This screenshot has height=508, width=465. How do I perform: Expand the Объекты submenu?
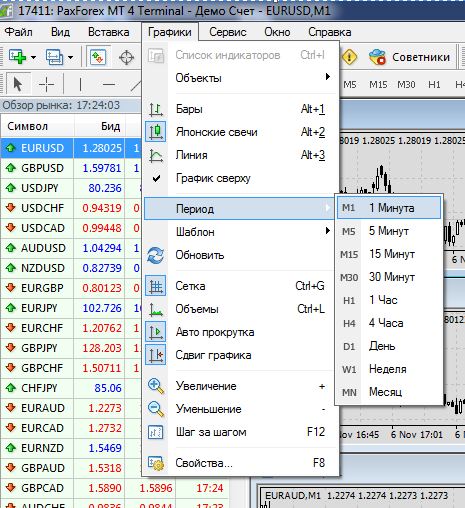click(240, 78)
